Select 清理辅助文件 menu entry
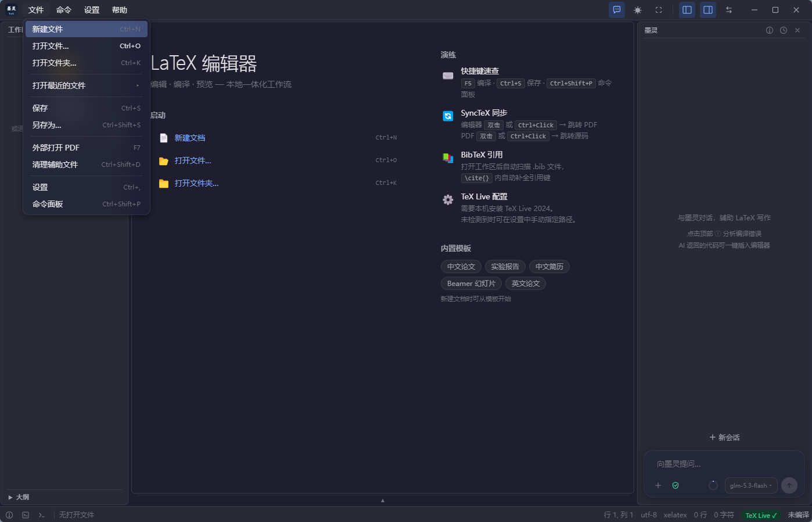The height and width of the screenshot is (522, 812). (87, 165)
